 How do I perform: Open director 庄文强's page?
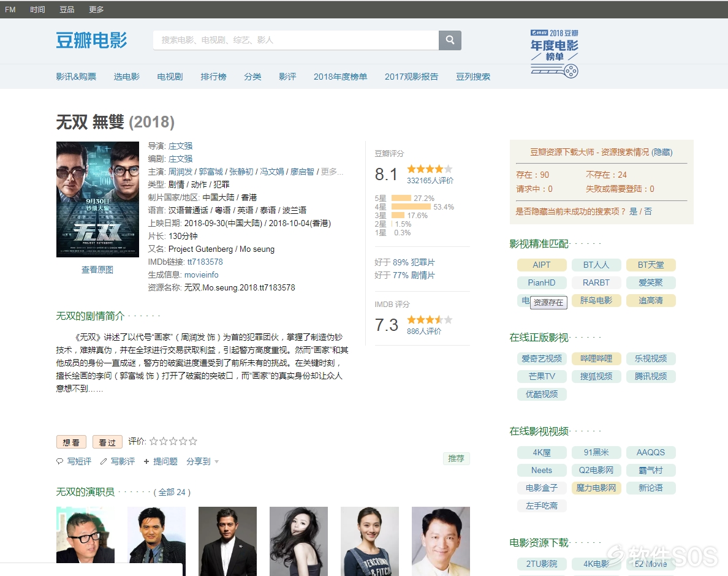[180, 146]
